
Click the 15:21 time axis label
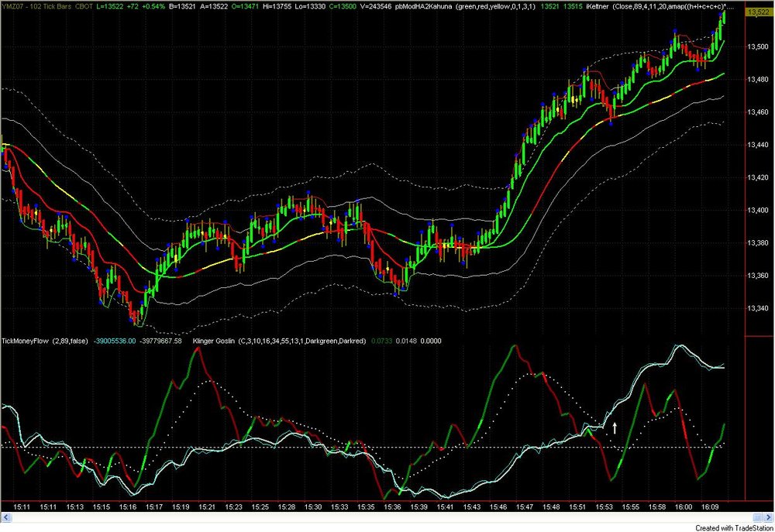(x=207, y=506)
